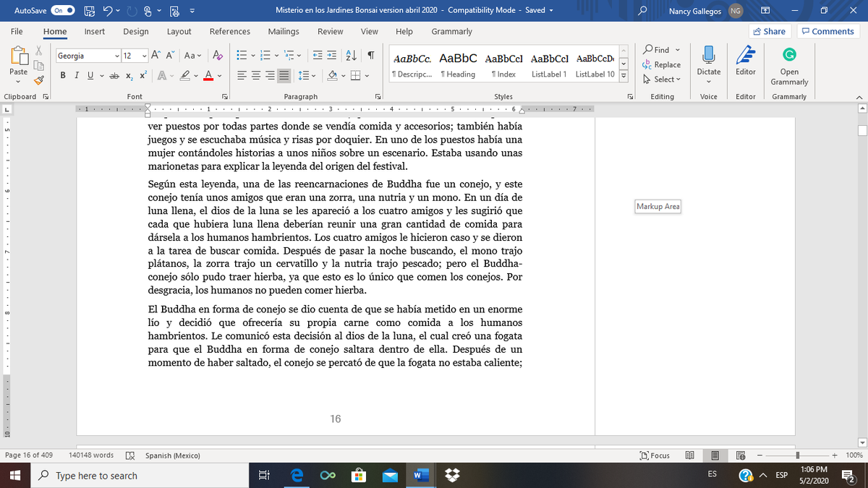Click the Multilevel List icon
868x488 pixels.
coord(290,56)
